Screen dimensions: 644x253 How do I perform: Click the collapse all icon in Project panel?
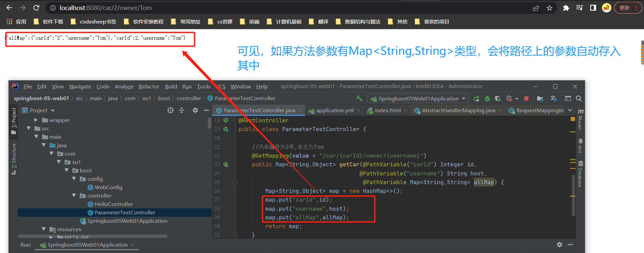(x=182, y=110)
